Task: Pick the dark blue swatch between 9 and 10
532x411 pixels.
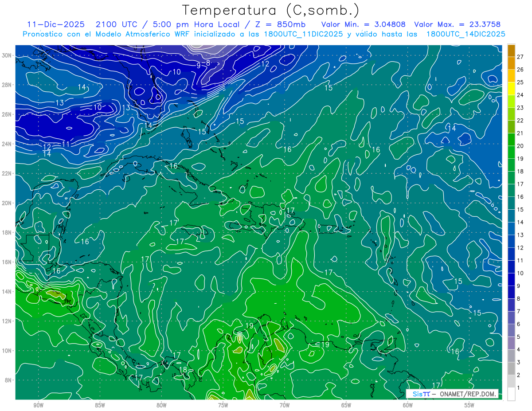Action: (511, 280)
